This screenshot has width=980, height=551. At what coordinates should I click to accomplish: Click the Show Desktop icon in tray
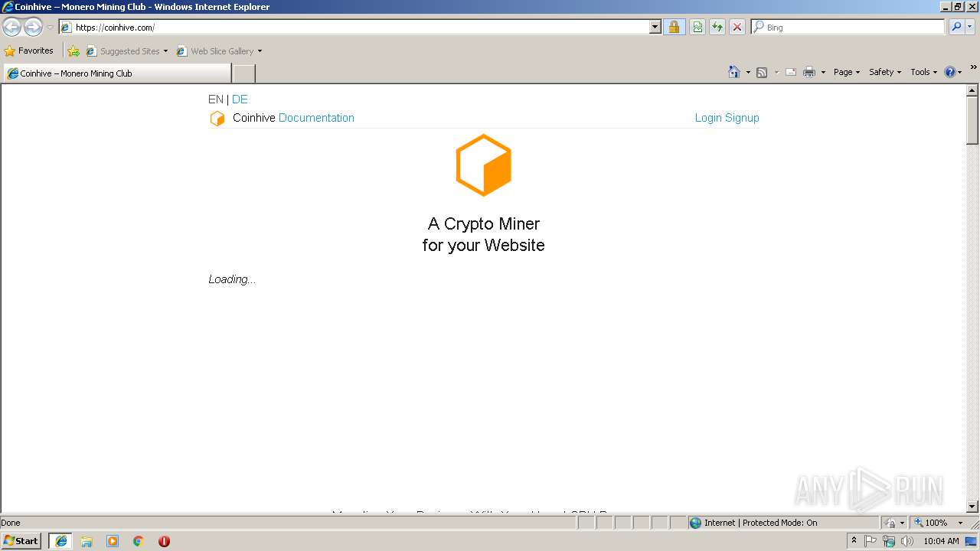[972, 541]
